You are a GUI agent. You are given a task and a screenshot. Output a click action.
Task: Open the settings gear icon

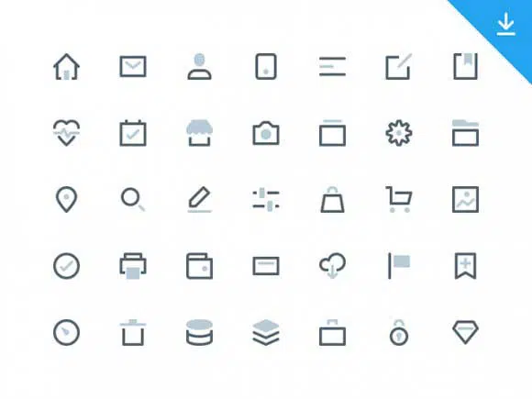[x=399, y=133]
